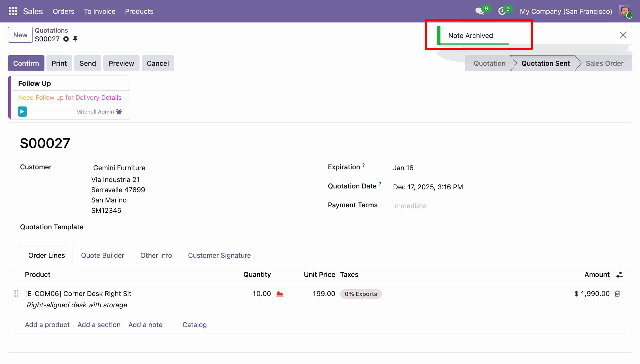The width and height of the screenshot is (640, 364).
Task: Open the apps grid menu icon
Action: coord(13,11)
